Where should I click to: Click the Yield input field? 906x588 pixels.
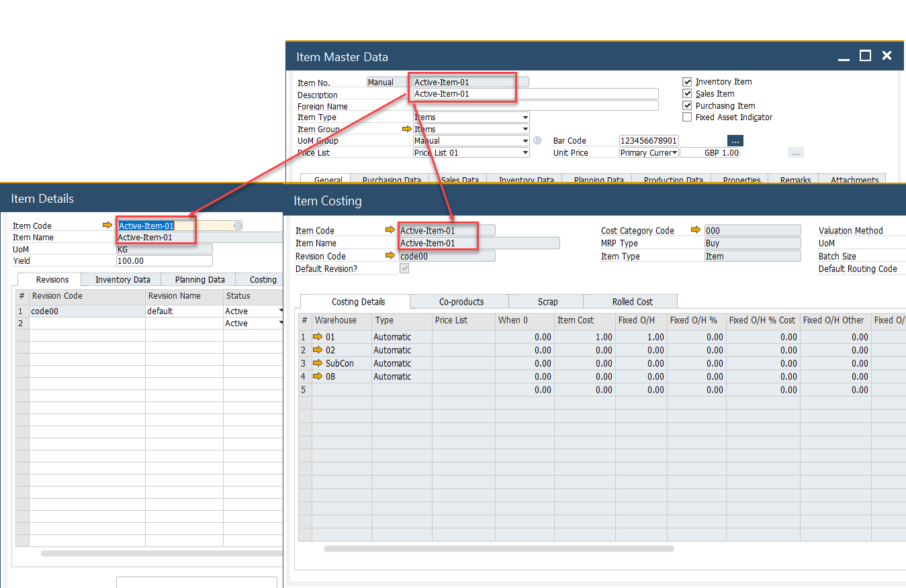pos(164,261)
